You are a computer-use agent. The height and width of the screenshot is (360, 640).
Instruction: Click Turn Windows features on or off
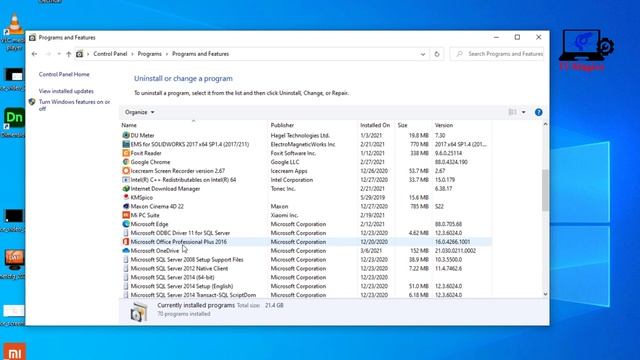[x=74, y=105]
